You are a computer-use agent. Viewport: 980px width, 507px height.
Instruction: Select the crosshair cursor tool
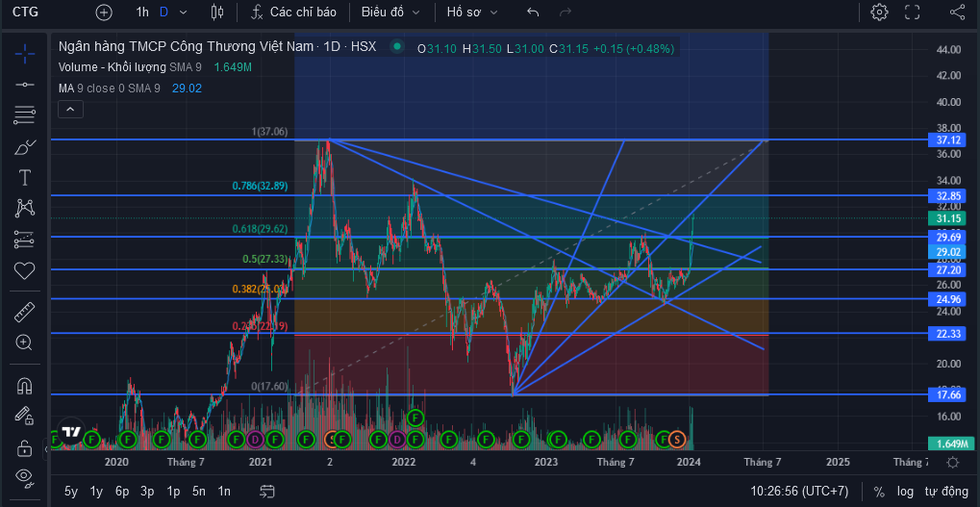[24, 55]
